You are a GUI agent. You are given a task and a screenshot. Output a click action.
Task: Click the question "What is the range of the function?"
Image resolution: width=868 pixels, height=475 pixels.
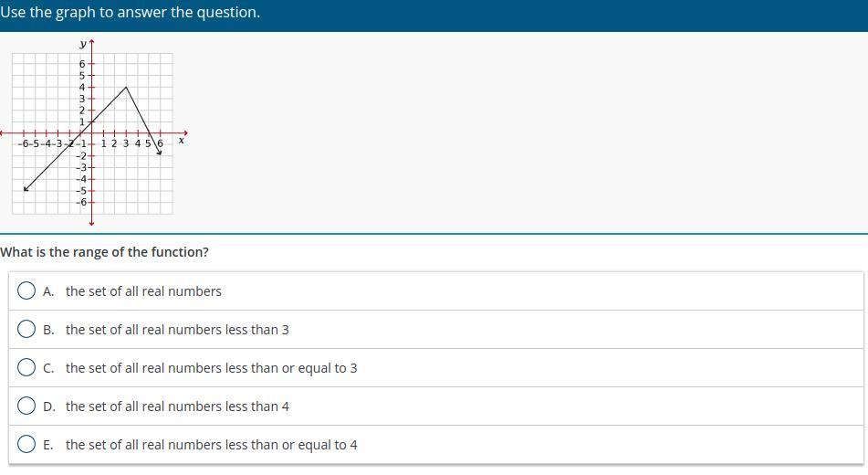(x=105, y=252)
